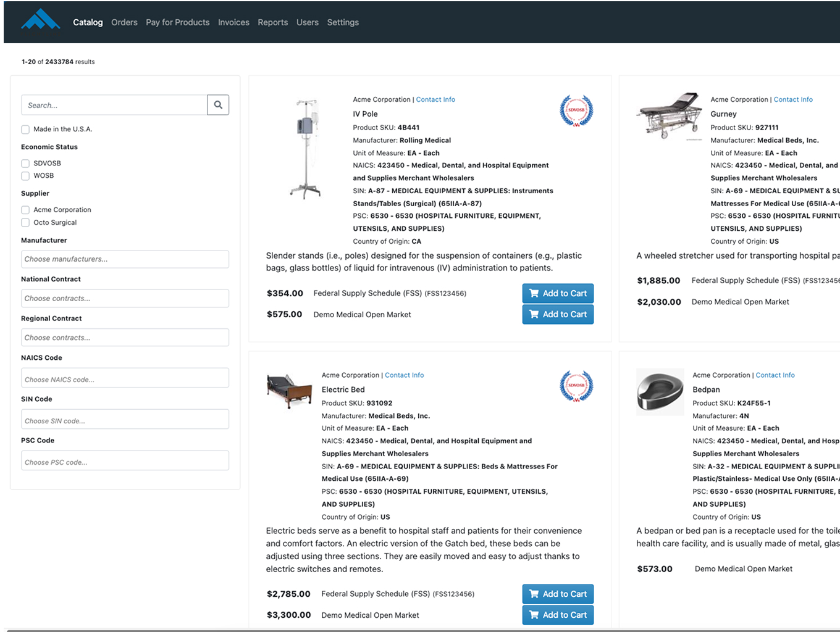Add IV Pole at $354.00 to cart
Screen dimensions: 840x632
click(558, 293)
